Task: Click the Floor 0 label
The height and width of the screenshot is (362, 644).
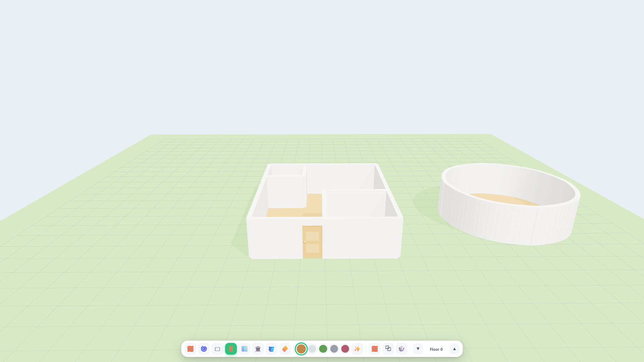Action: pyautogui.click(x=436, y=349)
